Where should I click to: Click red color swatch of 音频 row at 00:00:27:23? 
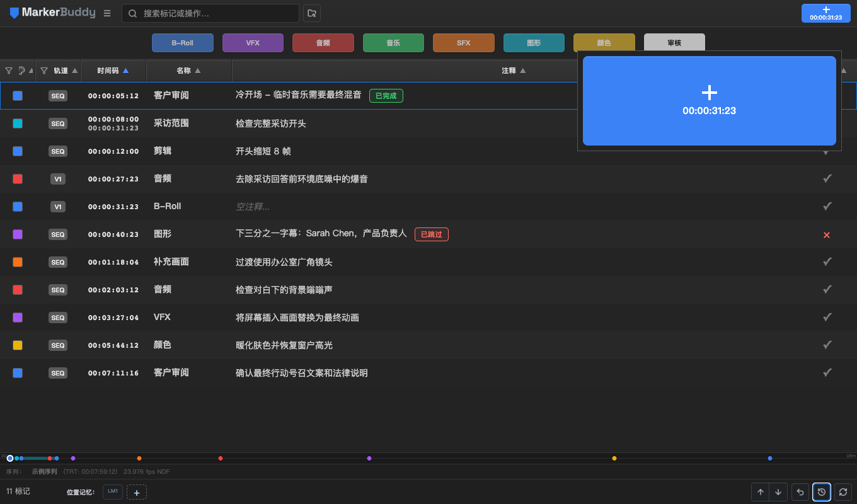[18, 179]
